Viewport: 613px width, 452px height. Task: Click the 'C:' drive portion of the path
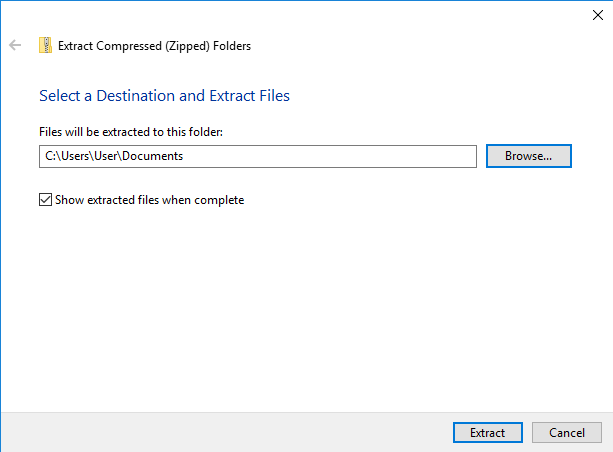pyautogui.click(x=50, y=156)
